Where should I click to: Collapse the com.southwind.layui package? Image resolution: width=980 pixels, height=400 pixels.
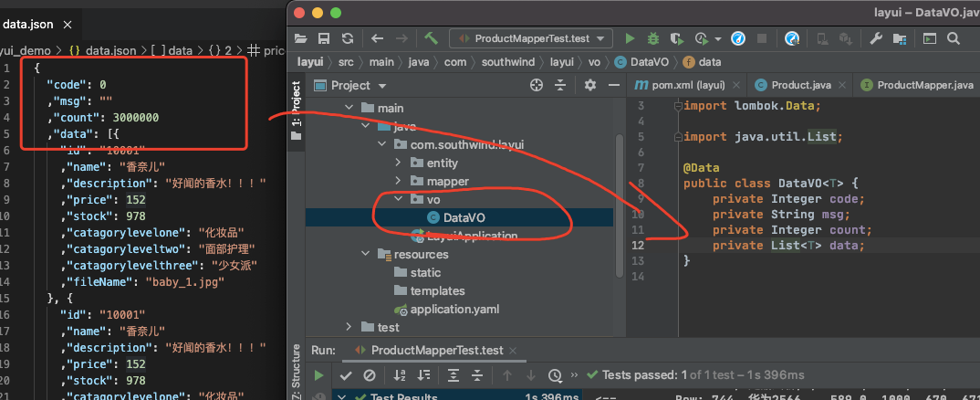pyautogui.click(x=382, y=144)
